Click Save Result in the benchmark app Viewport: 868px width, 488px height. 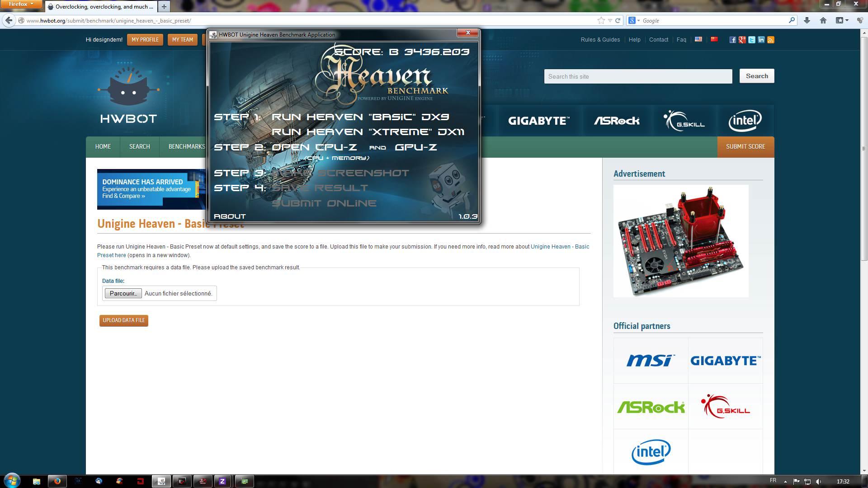[320, 188]
